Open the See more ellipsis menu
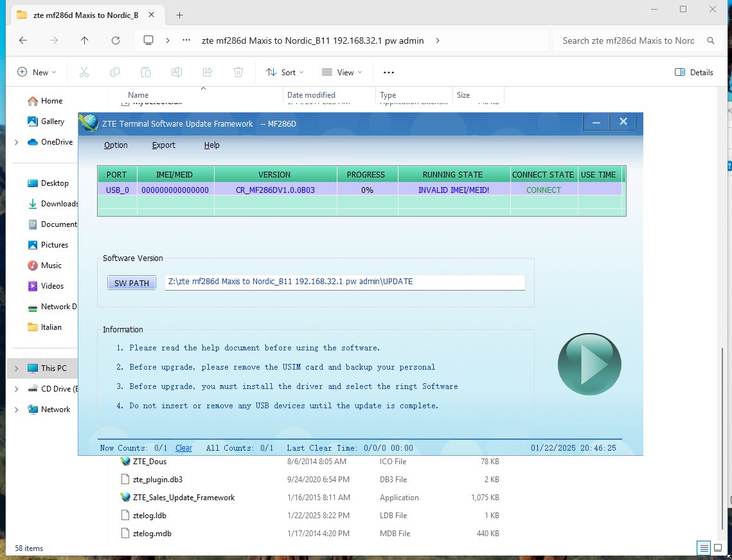Screen dimensions: 732x560 (x=388, y=73)
